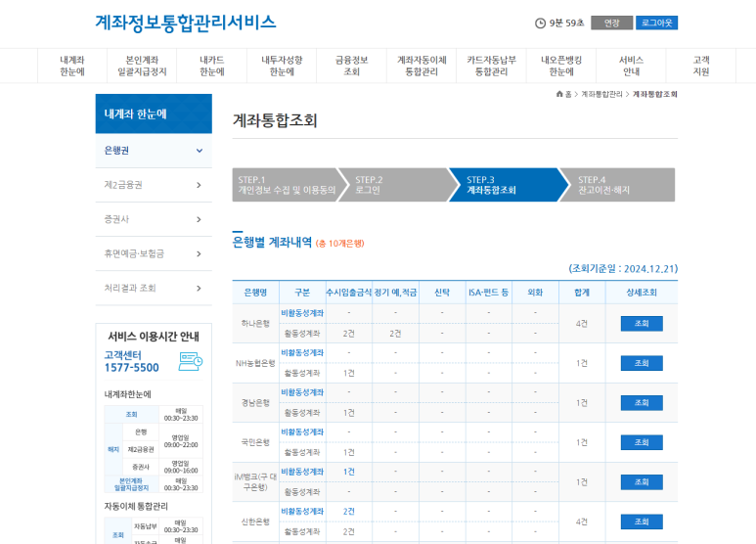Click 비활동성계좌 link in NH농협은행 row
Viewport: 756px width, 544px height.
click(x=302, y=352)
